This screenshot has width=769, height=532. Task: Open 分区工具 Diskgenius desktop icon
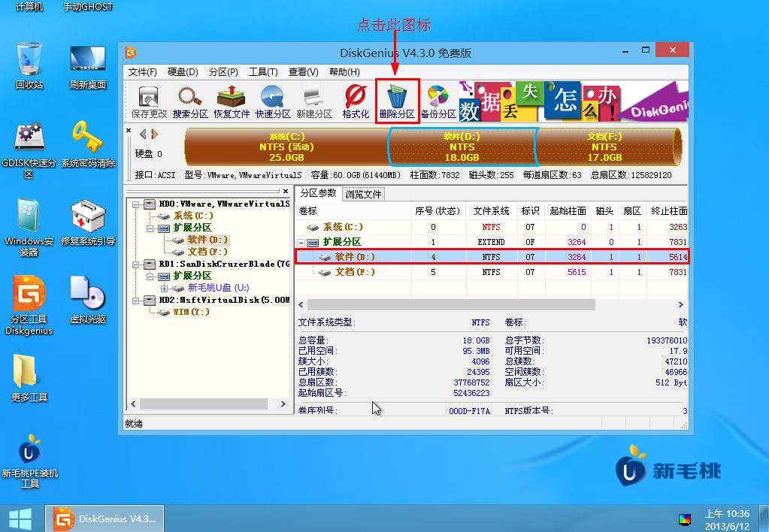coord(29,305)
